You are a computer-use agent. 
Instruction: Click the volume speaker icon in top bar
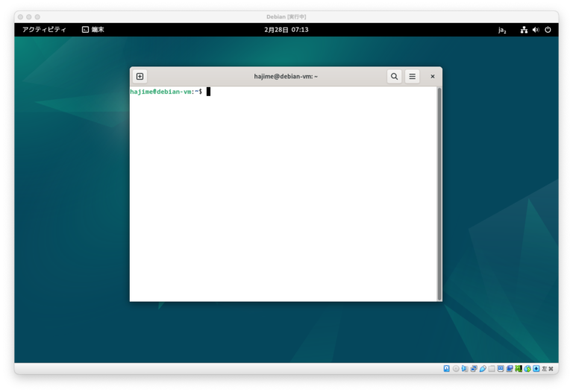point(536,30)
